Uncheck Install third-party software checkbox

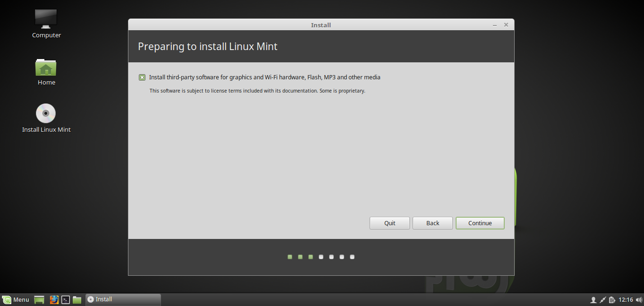(x=142, y=77)
